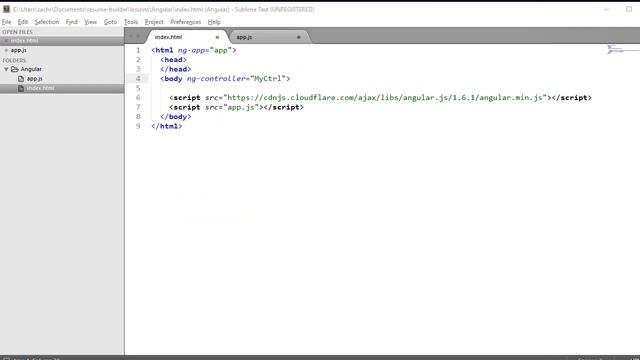640x360 pixels.
Task: Click app.js file icon in folder tree
Action: point(21,79)
